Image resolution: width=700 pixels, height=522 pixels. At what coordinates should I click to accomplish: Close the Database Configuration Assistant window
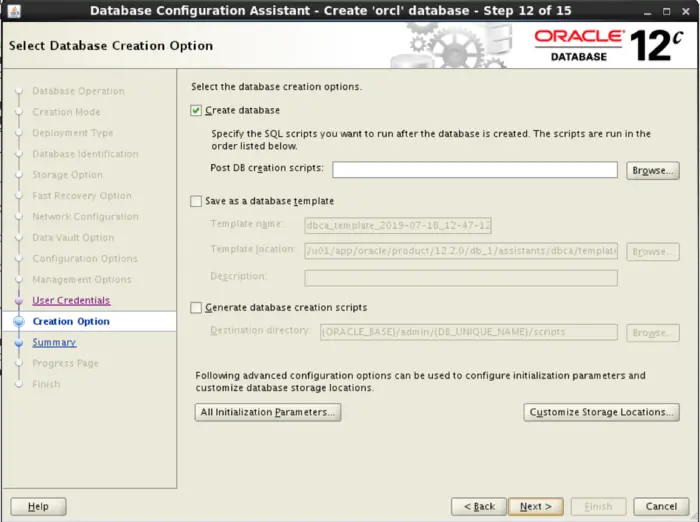686,12
